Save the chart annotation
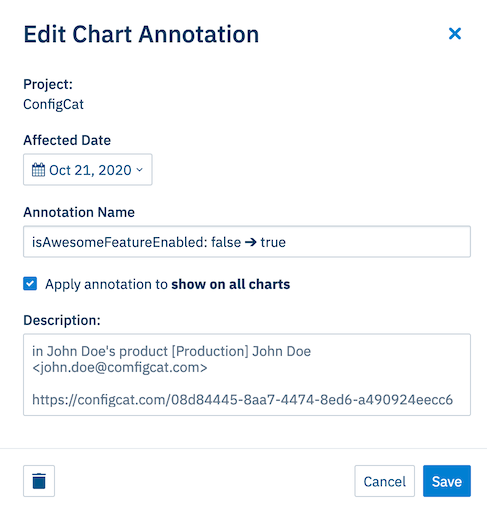The height and width of the screenshot is (509, 487). click(447, 481)
